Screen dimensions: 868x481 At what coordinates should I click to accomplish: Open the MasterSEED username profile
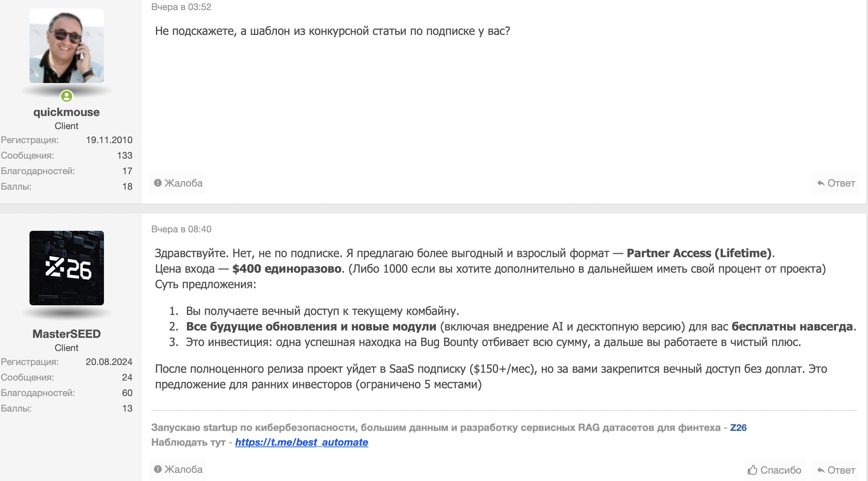pyautogui.click(x=67, y=334)
